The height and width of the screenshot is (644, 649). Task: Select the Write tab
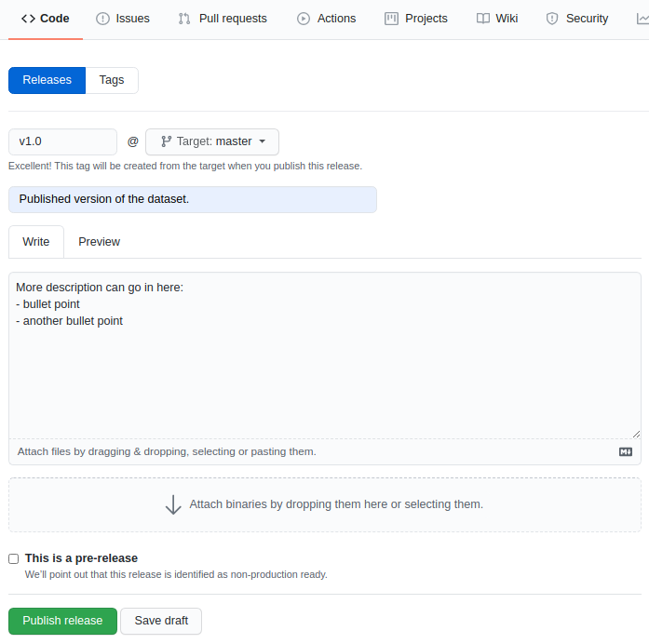coord(36,242)
